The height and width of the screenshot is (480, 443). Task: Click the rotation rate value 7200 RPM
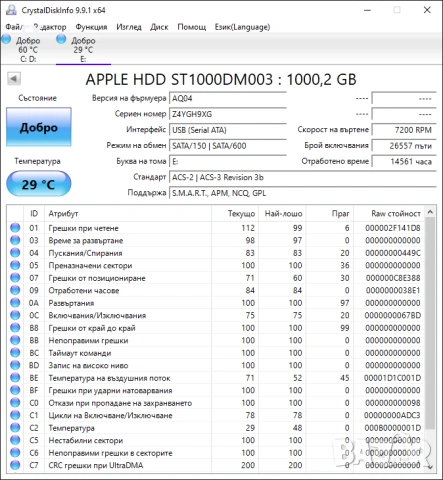(404, 130)
